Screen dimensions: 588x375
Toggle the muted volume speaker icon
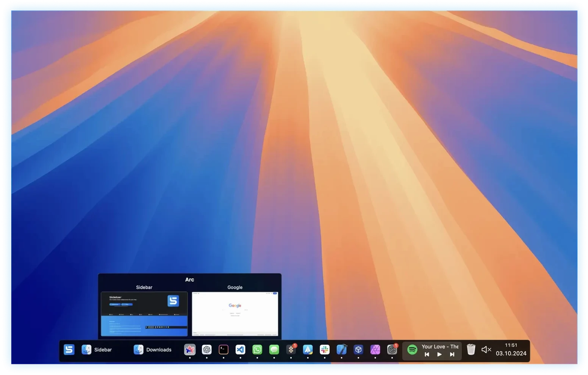pyautogui.click(x=486, y=350)
